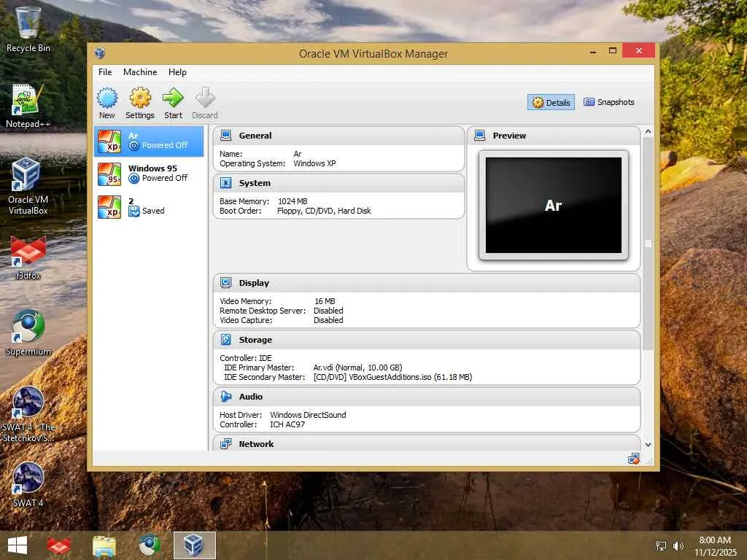The height and width of the screenshot is (560, 747).
Task: Select the SWAT 4 desktop shortcut
Action: pos(28,484)
